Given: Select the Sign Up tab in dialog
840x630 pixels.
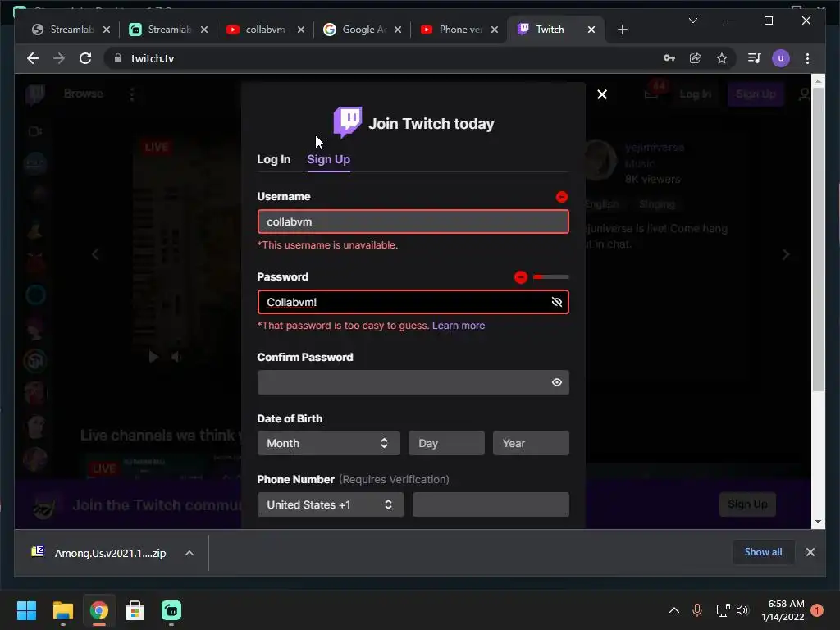Looking at the screenshot, I should (328, 159).
